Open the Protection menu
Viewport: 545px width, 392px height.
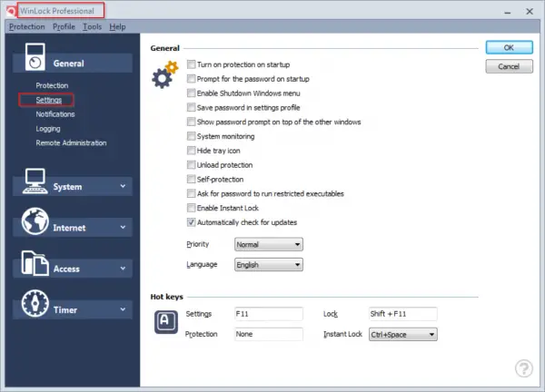point(27,26)
